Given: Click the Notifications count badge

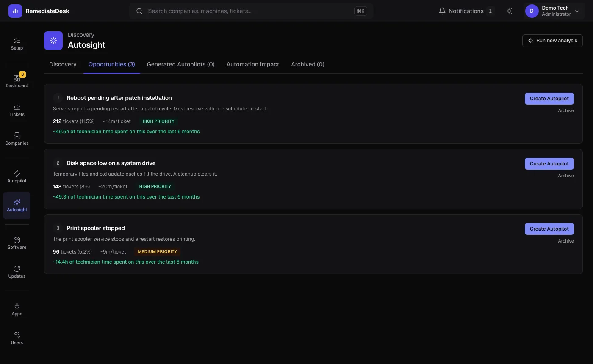Looking at the screenshot, I should pos(490,11).
